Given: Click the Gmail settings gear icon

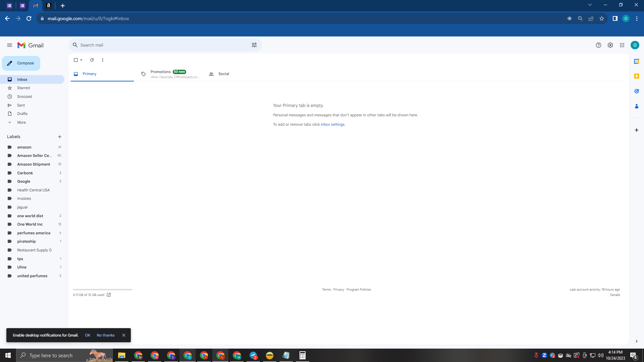Looking at the screenshot, I should [610, 45].
